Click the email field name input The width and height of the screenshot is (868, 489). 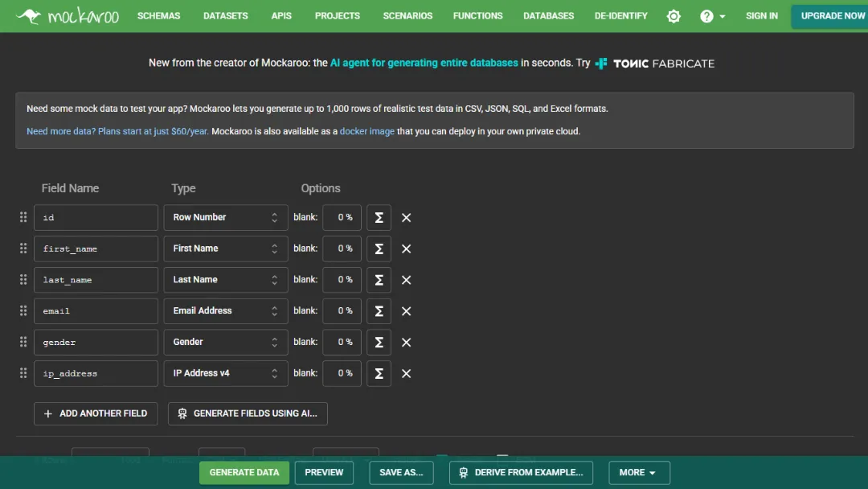96,311
